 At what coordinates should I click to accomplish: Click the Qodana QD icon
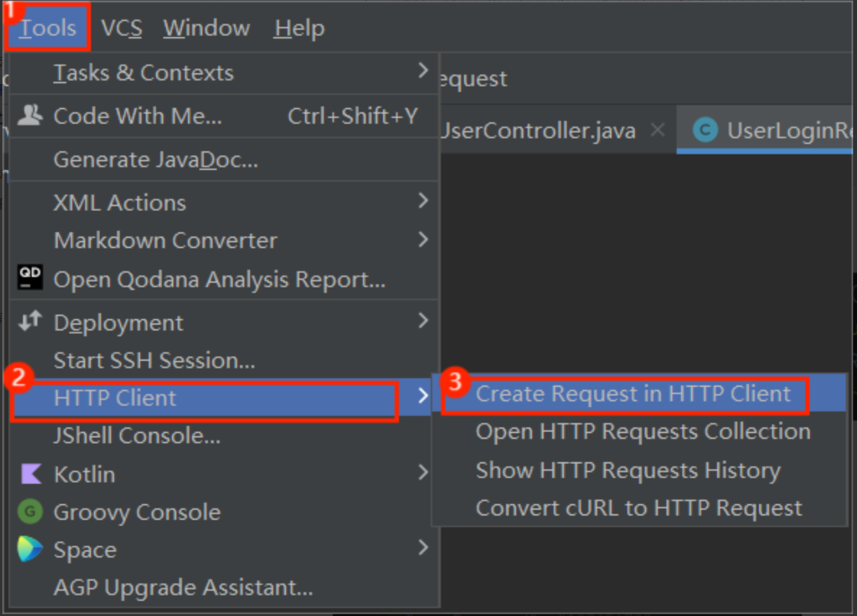click(30, 278)
